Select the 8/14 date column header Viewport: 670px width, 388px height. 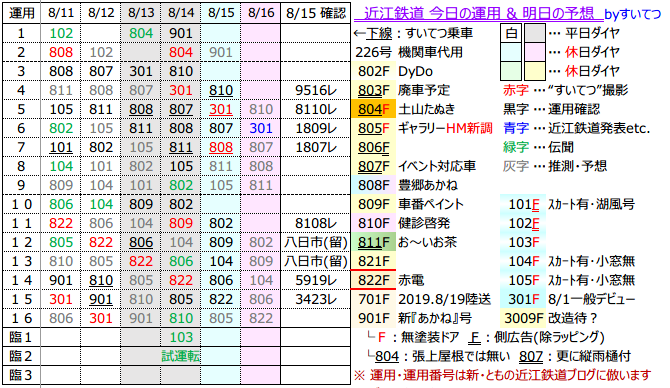point(181,13)
